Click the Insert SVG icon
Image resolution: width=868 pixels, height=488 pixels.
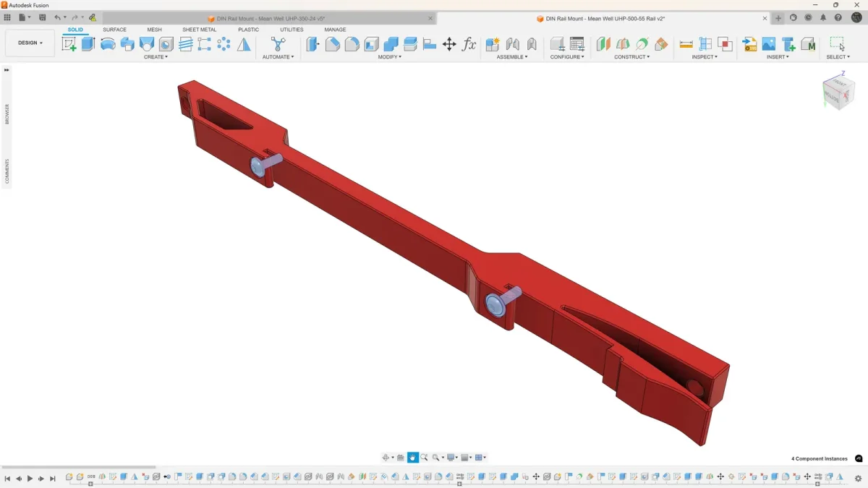(749, 44)
